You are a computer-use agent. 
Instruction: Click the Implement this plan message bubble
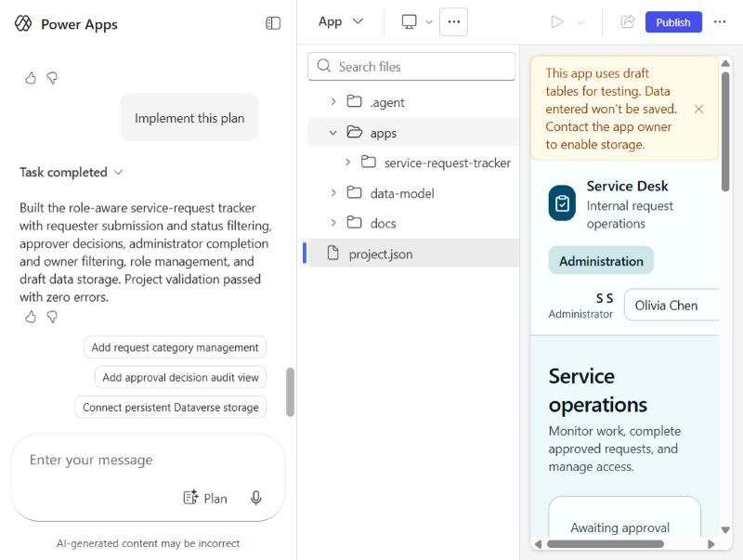point(189,118)
